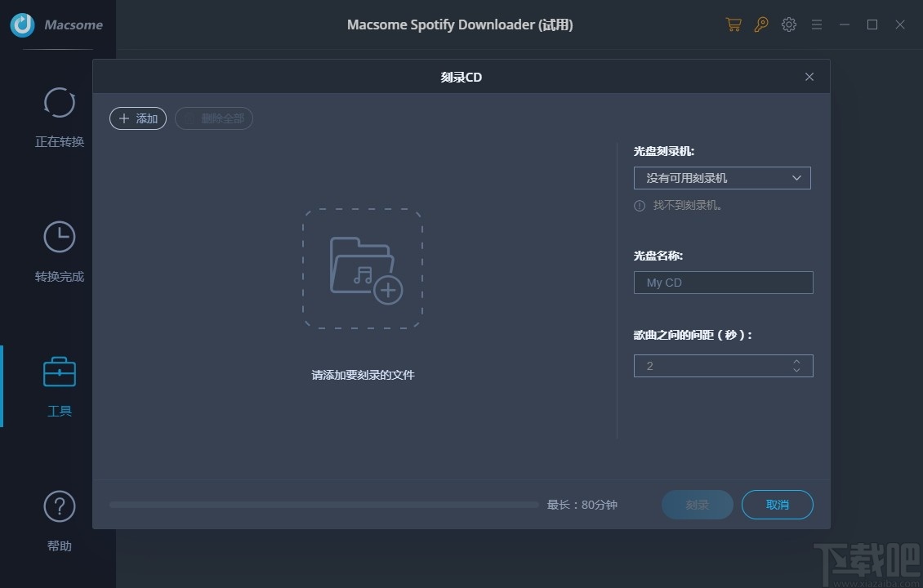Open the 没有可用刻录机 burner dropdown

(x=722, y=177)
